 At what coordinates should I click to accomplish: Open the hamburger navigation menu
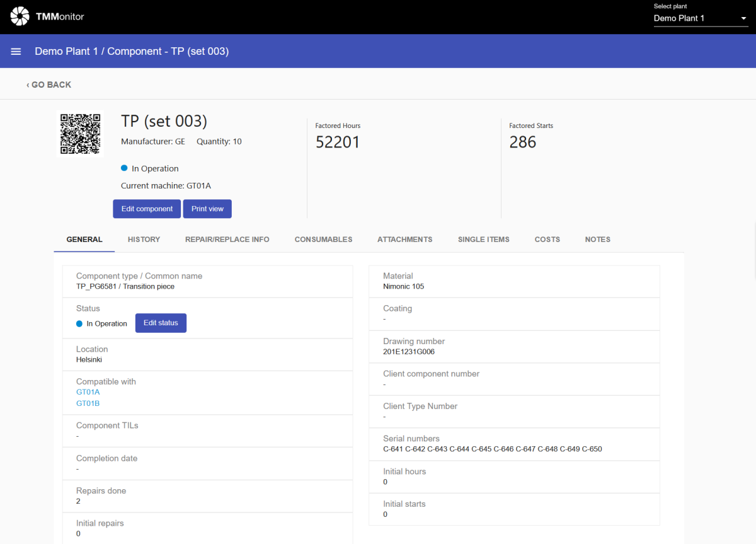pyautogui.click(x=16, y=51)
